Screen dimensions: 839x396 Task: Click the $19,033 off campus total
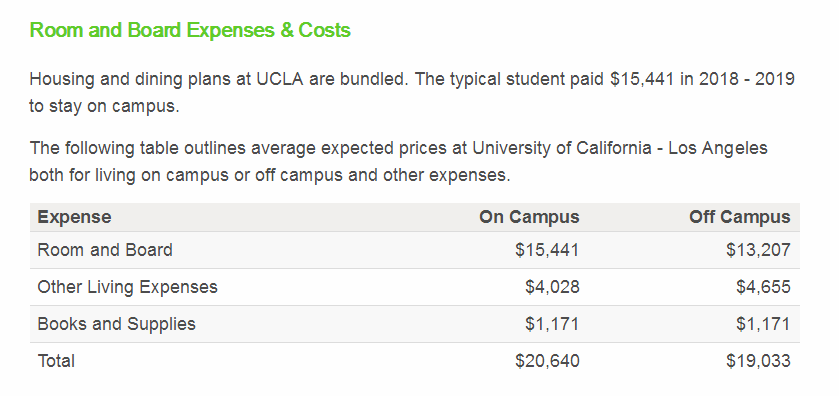[x=758, y=361]
